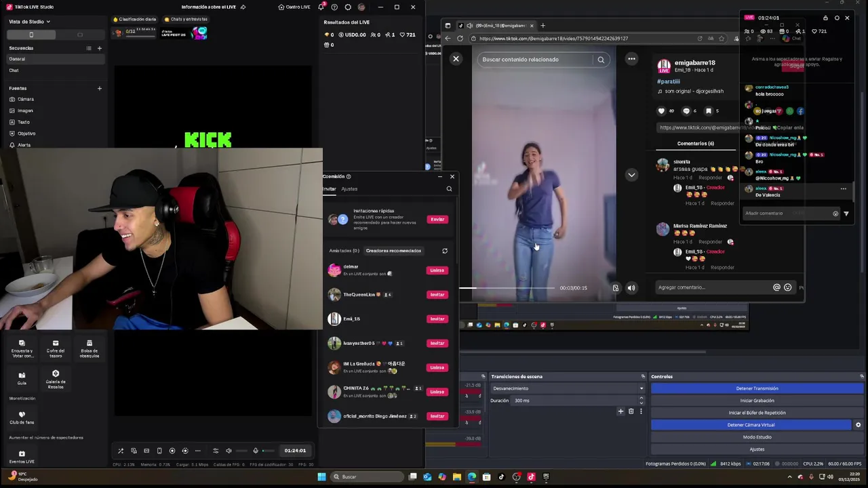Image resolution: width=868 pixels, height=488 pixels.
Task: Refresh the recommended creators list
Action: tap(445, 251)
